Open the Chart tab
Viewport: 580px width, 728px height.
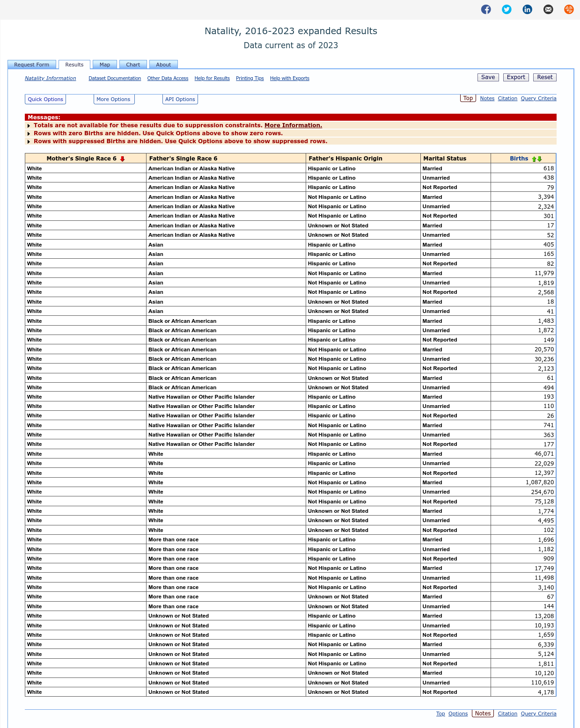coord(133,65)
